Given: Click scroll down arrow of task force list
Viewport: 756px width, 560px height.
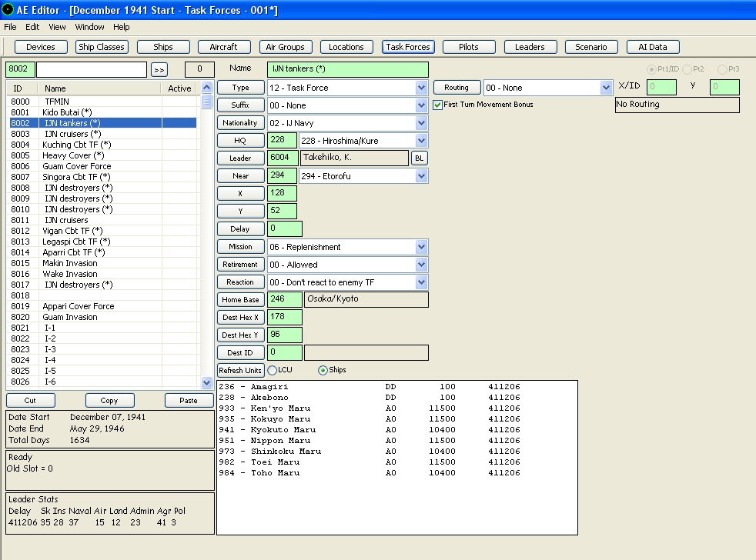Looking at the screenshot, I should point(207,382).
